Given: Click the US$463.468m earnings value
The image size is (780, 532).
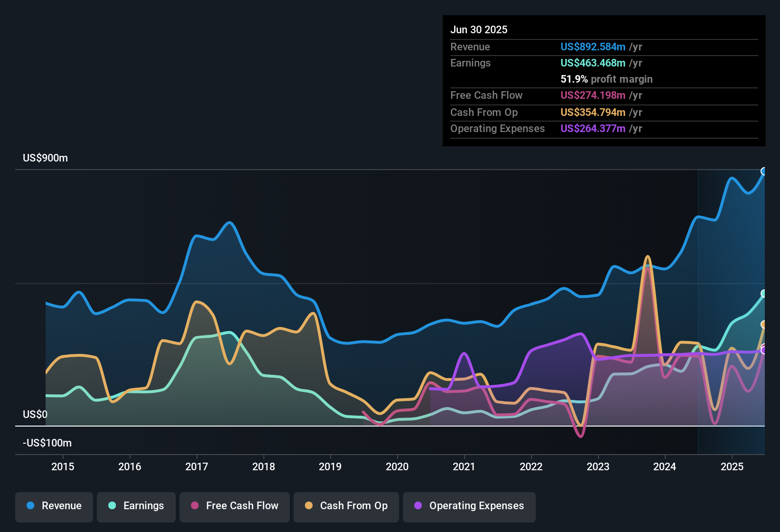Looking at the screenshot, I should coord(593,63).
